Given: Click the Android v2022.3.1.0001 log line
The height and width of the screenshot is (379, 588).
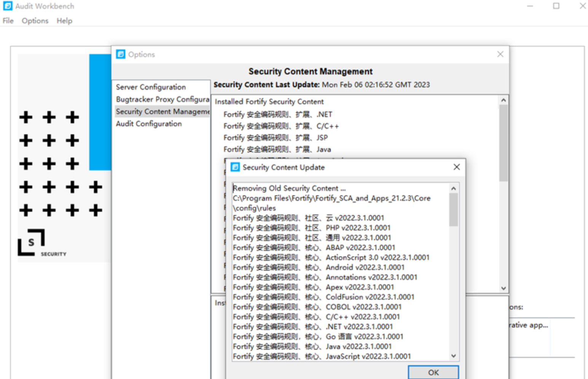Looking at the screenshot, I should 319,267.
